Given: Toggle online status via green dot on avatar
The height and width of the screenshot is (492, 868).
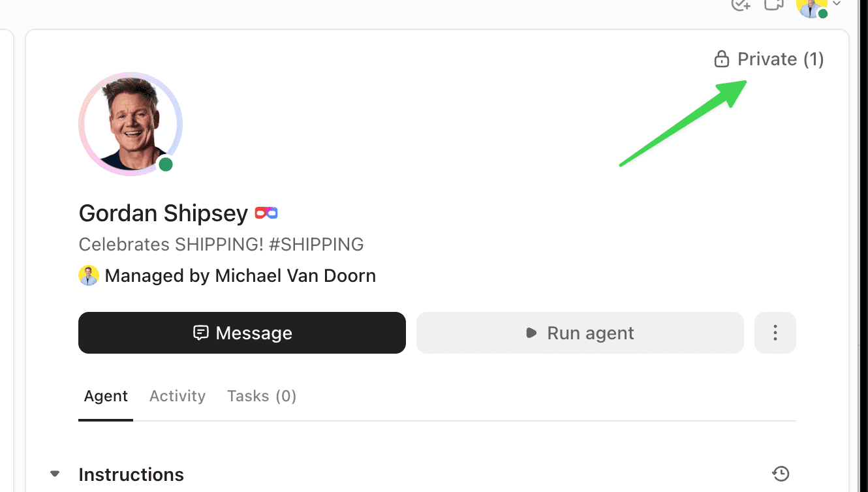Looking at the screenshot, I should (166, 164).
